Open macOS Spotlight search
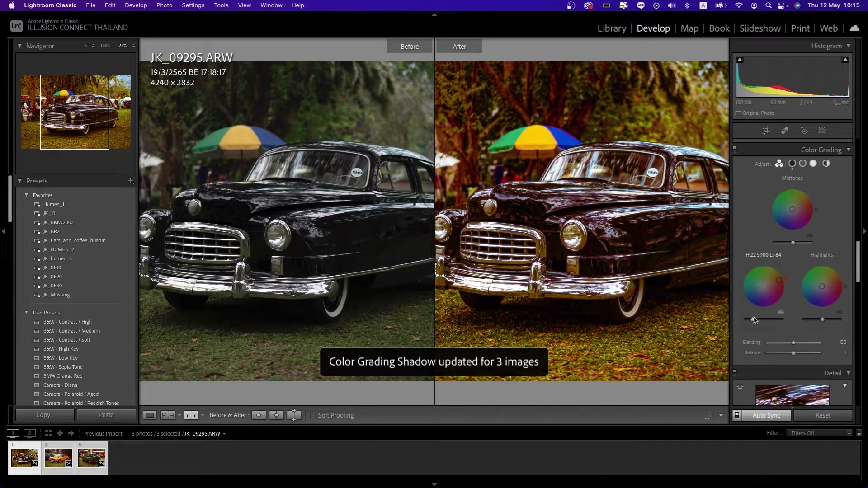The height and width of the screenshot is (488, 868). coord(768,5)
